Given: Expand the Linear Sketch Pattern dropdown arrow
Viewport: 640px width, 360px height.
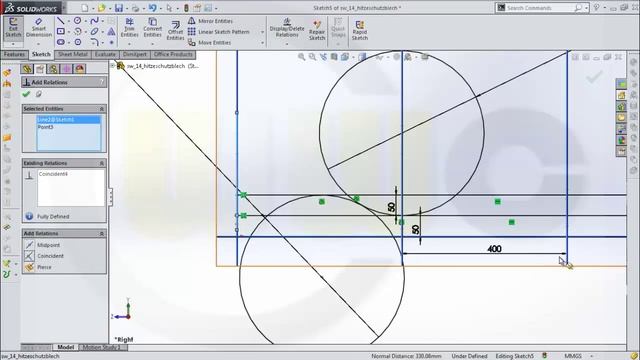Looking at the screenshot, I should click(262, 32).
